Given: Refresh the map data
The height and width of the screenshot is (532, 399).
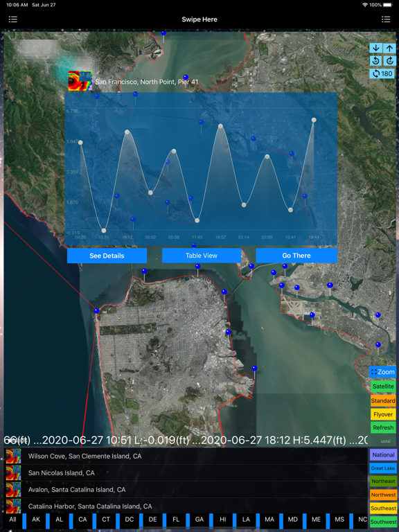Looking at the screenshot, I should tap(383, 427).
